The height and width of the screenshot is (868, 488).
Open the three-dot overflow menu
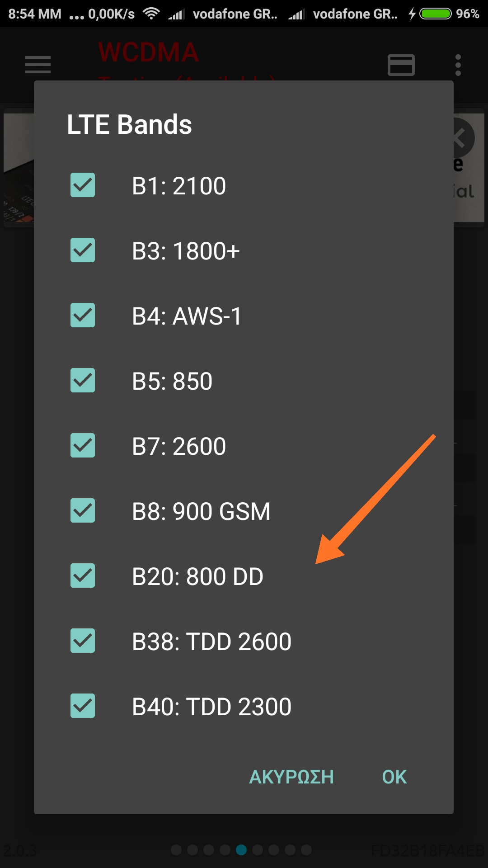pyautogui.click(x=458, y=65)
